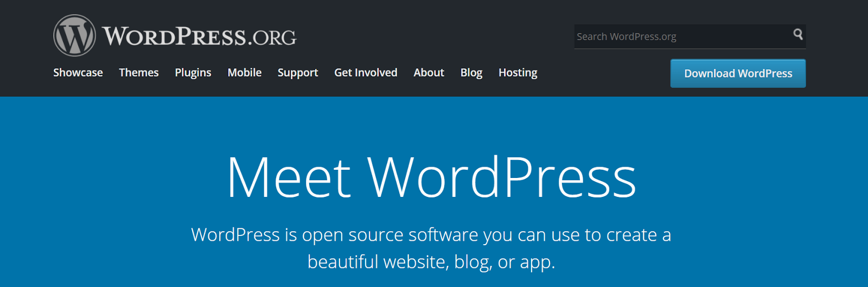The width and height of the screenshot is (868, 287).
Task: Open the Support section
Action: pos(297,73)
